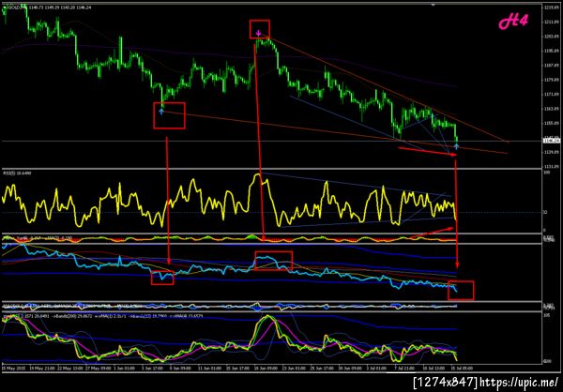Select the small red arrow above RSI right edge
The height and width of the screenshot is (392, 563).
[x=433, y=232]
